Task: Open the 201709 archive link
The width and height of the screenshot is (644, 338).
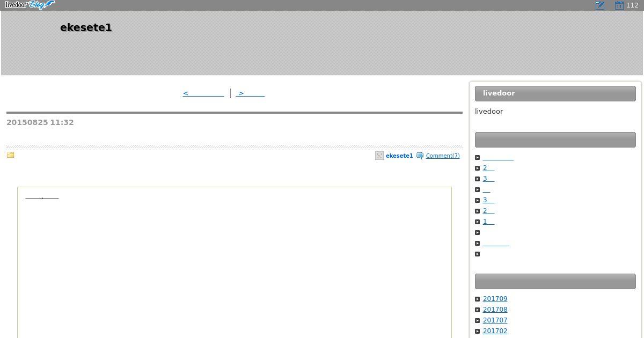Action: tap(495, 299)
